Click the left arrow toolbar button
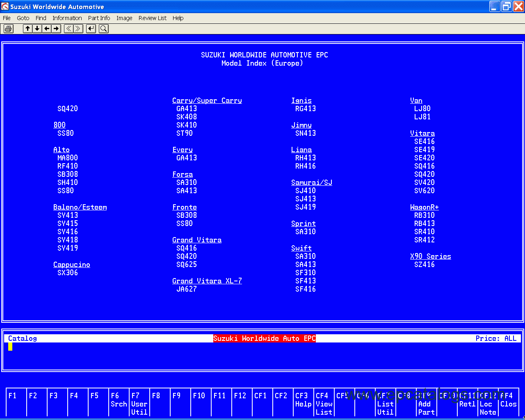Image resolution: width=525 pixels, height=420 pixels. coord(47,28)
